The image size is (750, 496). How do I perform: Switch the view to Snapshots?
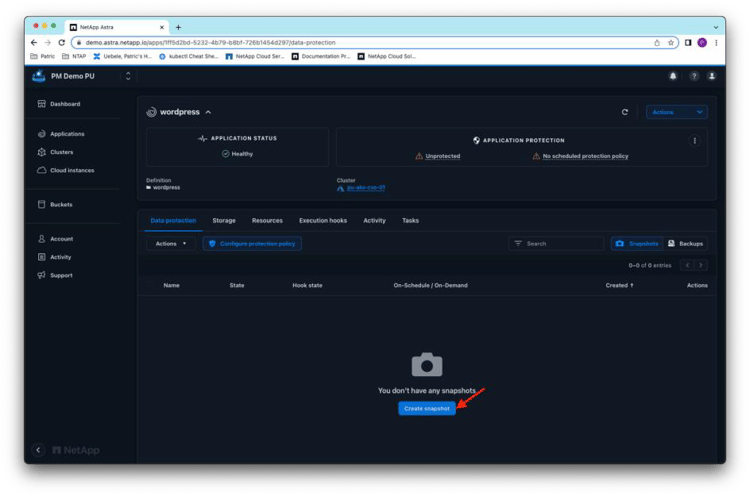pos(636,243)
